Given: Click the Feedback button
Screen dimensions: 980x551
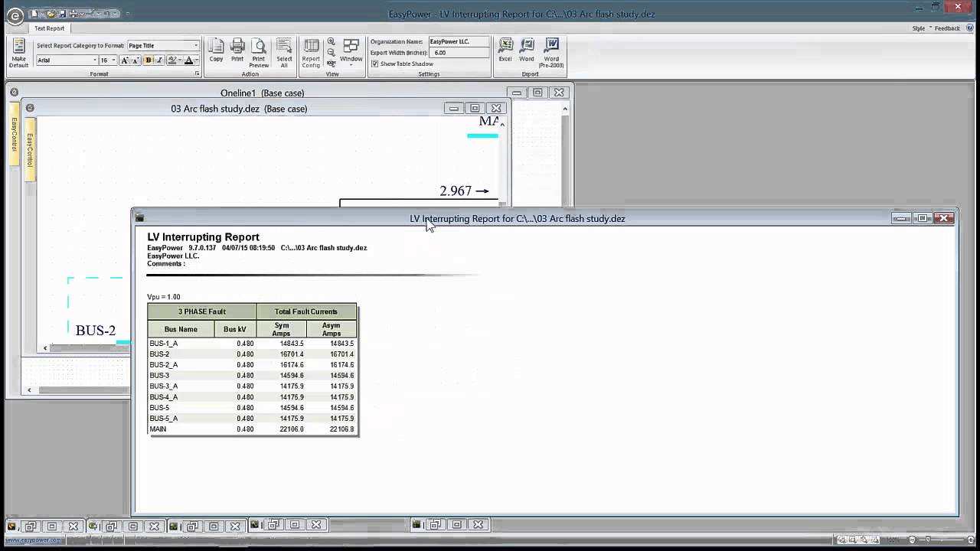Looking at the screenshot, I should point(947,28).
